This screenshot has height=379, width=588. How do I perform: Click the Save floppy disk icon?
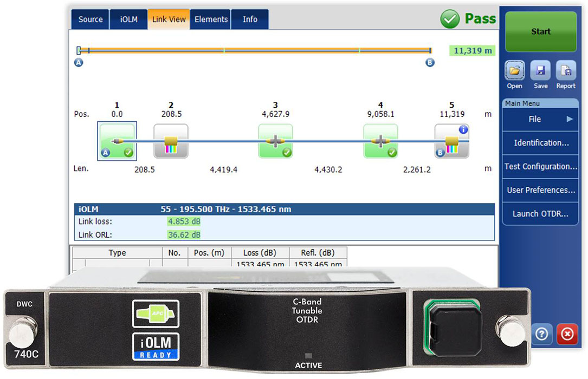[x=540, y=70]
